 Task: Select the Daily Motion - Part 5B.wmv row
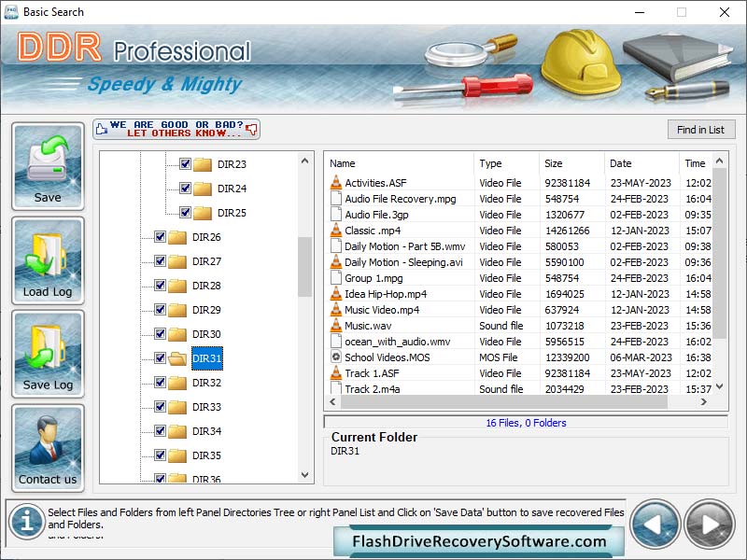coord(519,246)
